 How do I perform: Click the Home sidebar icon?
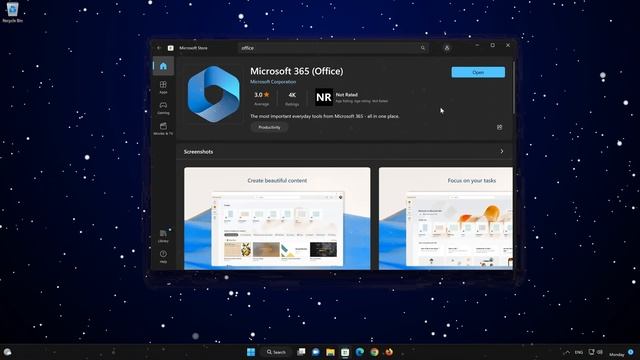pos(163,66)
